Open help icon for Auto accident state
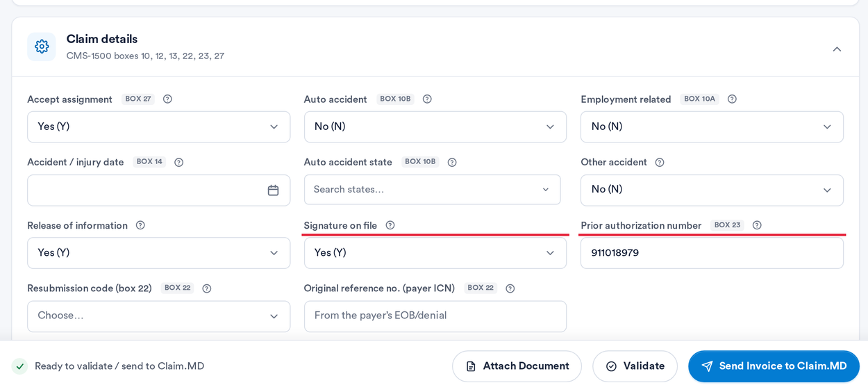 tap(452, 163)
